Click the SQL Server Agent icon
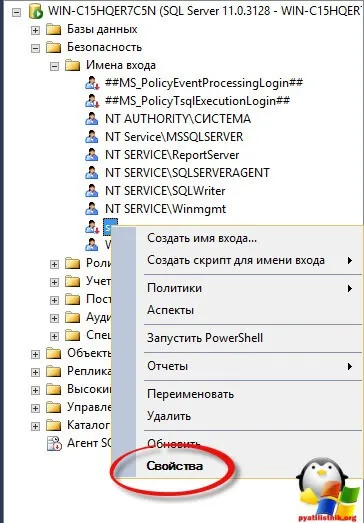The image size is (364, 523). tap(54, 444)
